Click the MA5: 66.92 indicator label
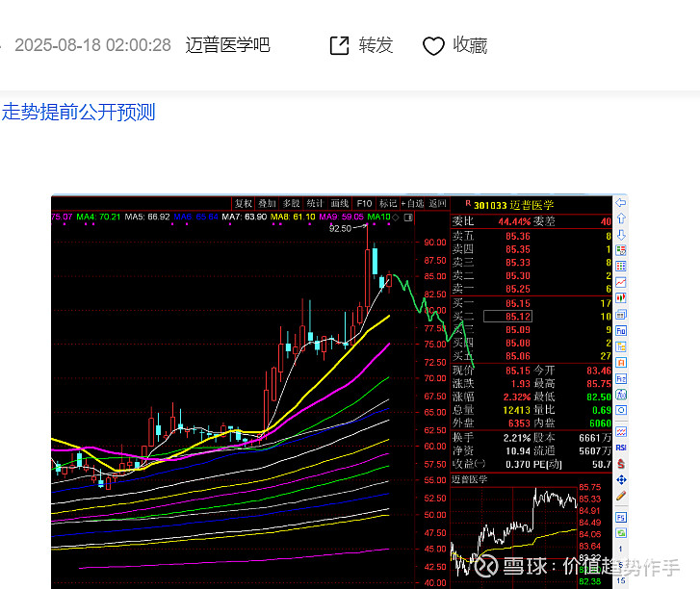This screenshot has width=700, height=589. pyautogui.click(x=147, y=217)
